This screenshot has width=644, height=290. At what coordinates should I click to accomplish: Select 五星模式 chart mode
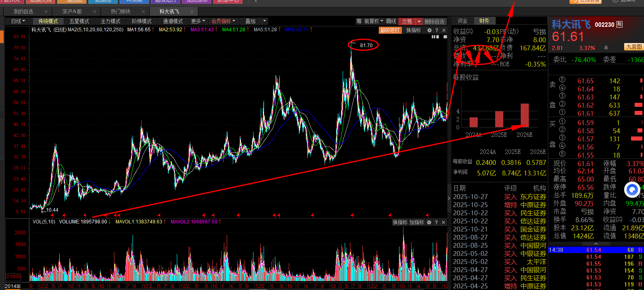coord(79,21)
